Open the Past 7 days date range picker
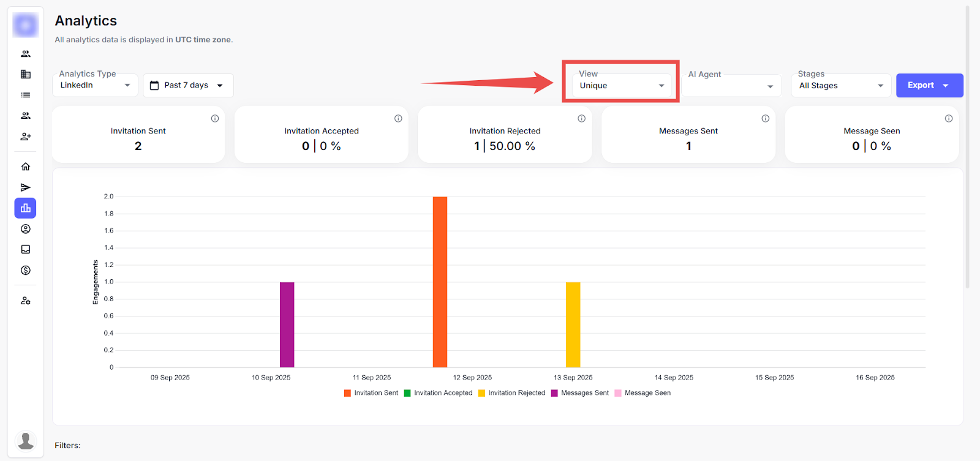The image size is (980, 461). pos(188,85)
